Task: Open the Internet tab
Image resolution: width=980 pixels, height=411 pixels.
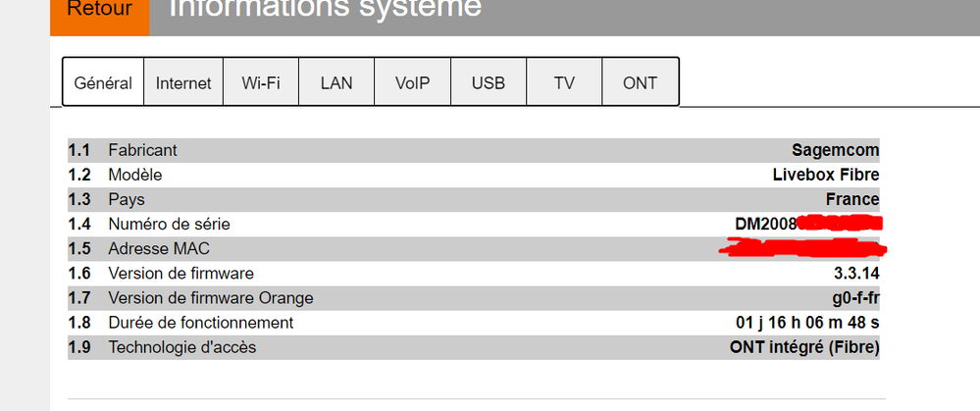Action: (183, 82)
